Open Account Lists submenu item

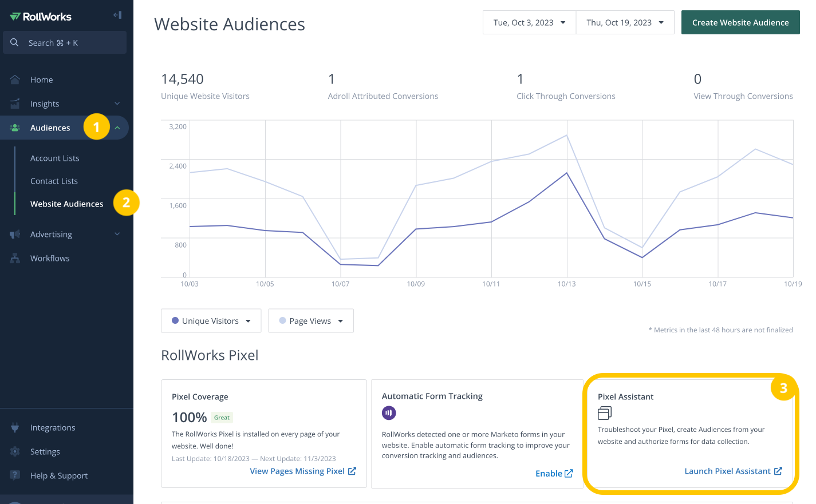pyautogui.click(x=55, y=158)
